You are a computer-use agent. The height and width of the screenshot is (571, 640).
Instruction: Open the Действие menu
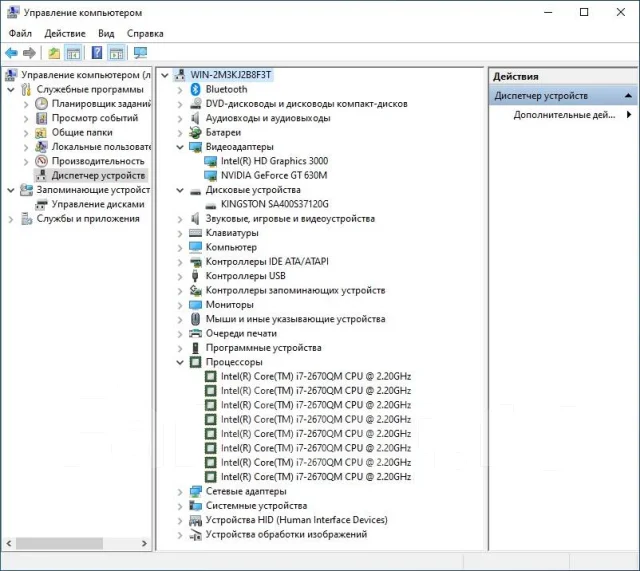click(65, 33)
